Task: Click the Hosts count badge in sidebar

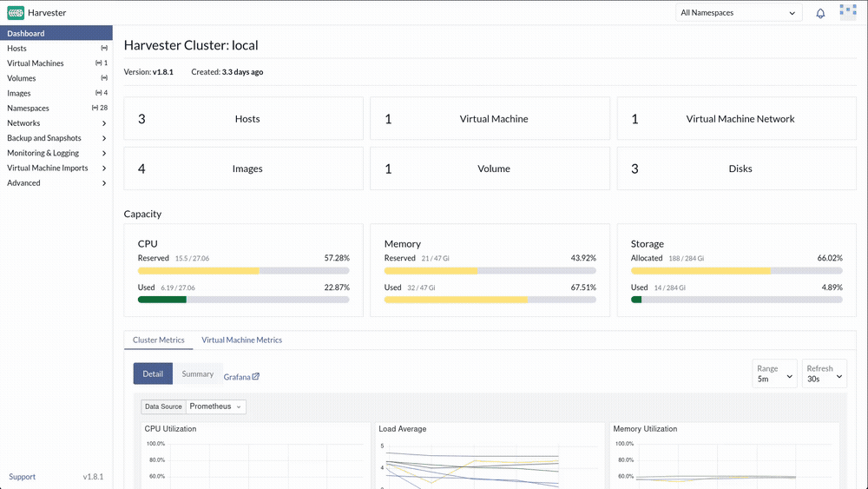Action: (104, 48)
